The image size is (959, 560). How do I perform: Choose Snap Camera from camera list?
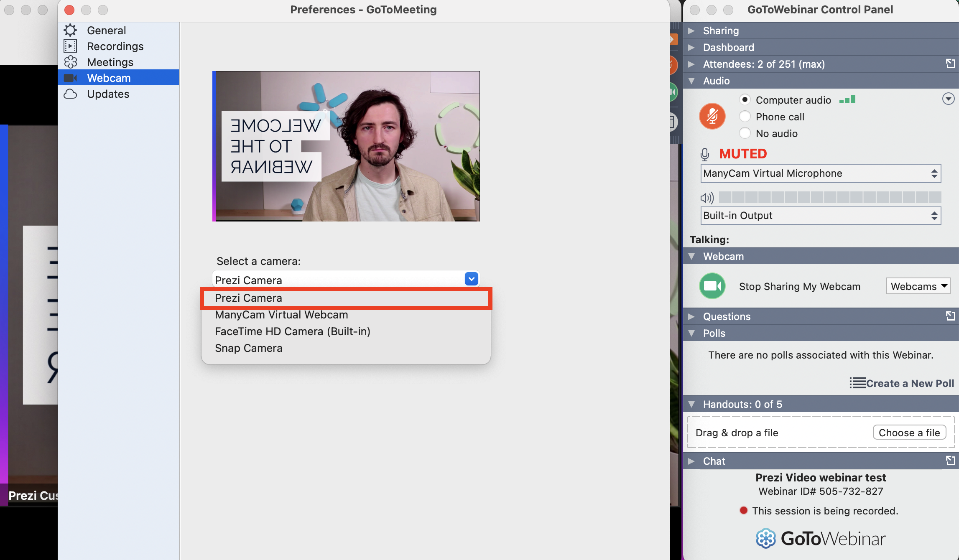tap(248, 348)
